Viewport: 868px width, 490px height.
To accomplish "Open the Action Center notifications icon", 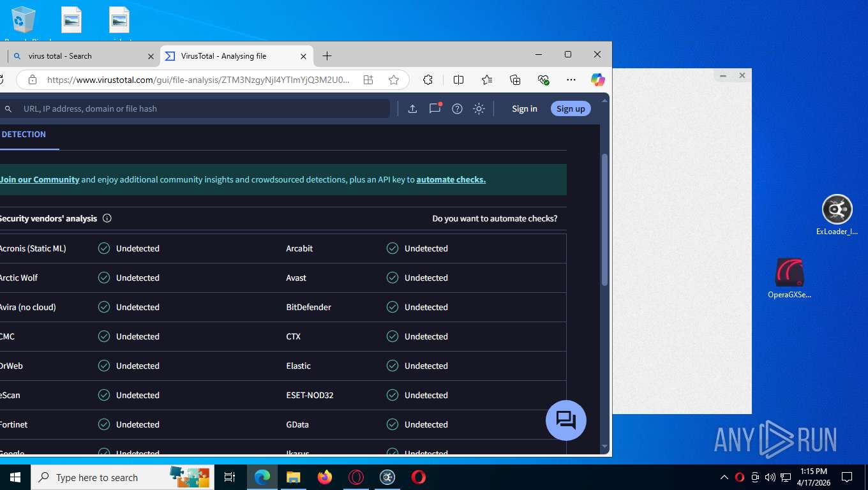I will pos(847,477).
